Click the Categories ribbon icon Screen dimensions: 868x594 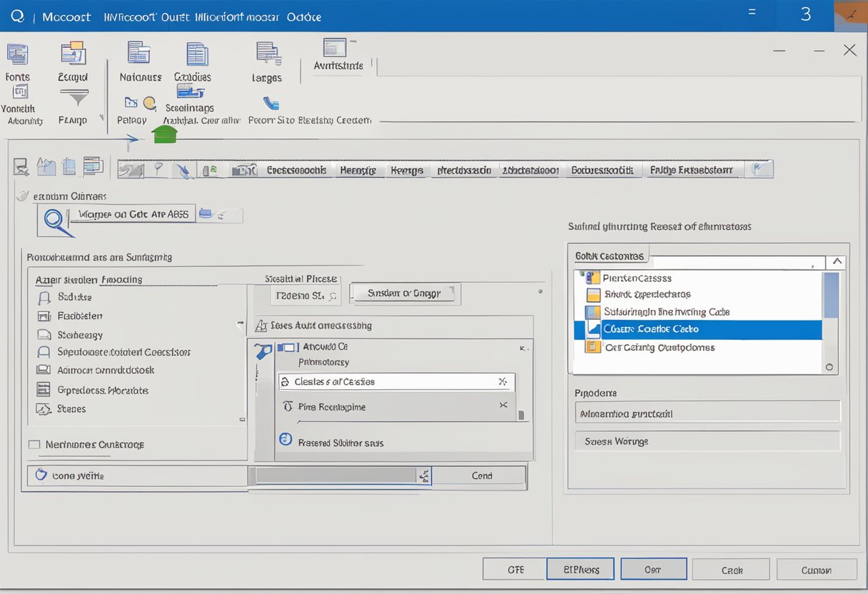tap(196, 54)
